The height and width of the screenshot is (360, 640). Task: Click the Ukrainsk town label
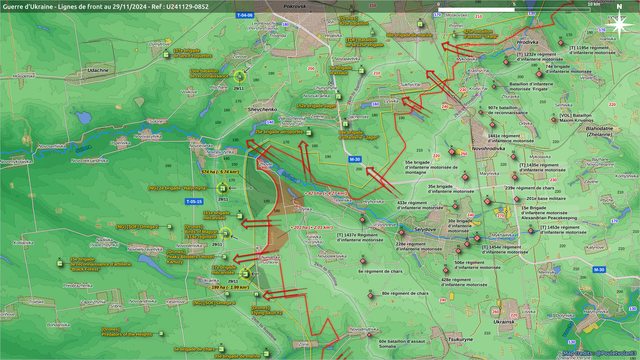point(504,322)
